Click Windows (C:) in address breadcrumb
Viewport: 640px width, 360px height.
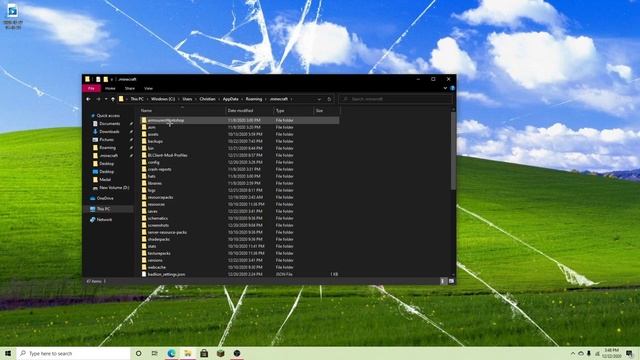(163, 99)
